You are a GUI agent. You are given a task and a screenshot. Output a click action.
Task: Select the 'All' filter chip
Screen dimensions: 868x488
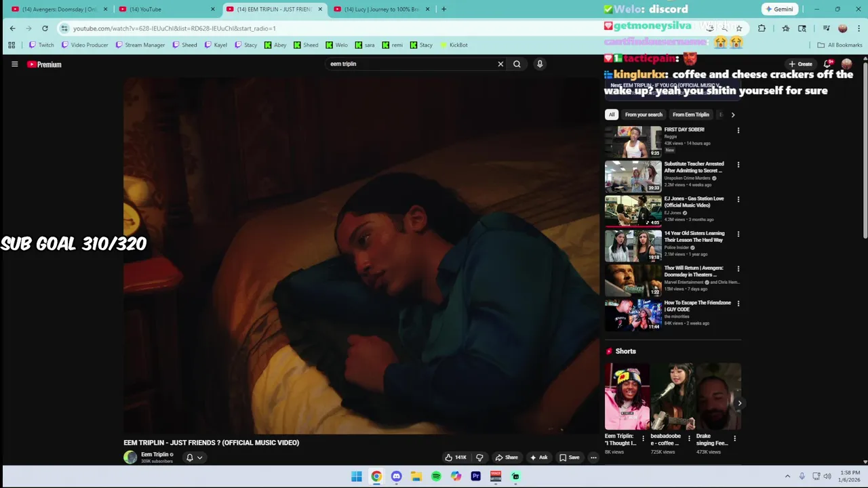pos(612,115)
